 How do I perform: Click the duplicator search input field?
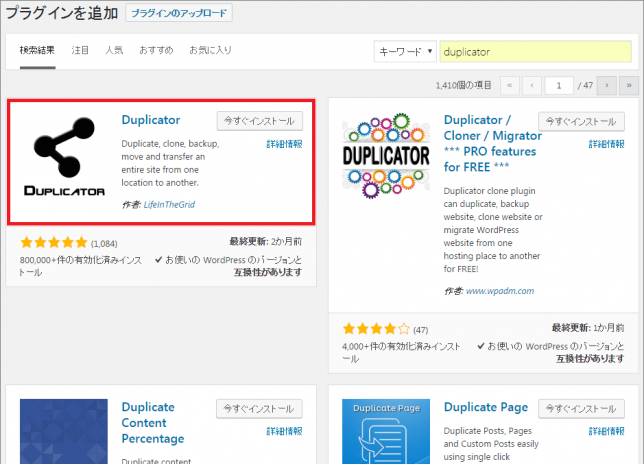coord(536,52)
